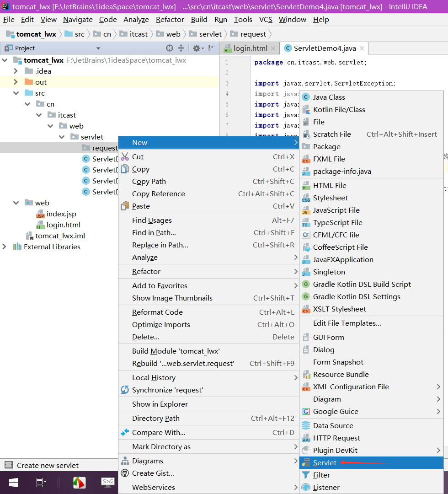Click the Compare With arrows icon
The width and height of the screenshot is (448, 494).
(x=125, y=433)
